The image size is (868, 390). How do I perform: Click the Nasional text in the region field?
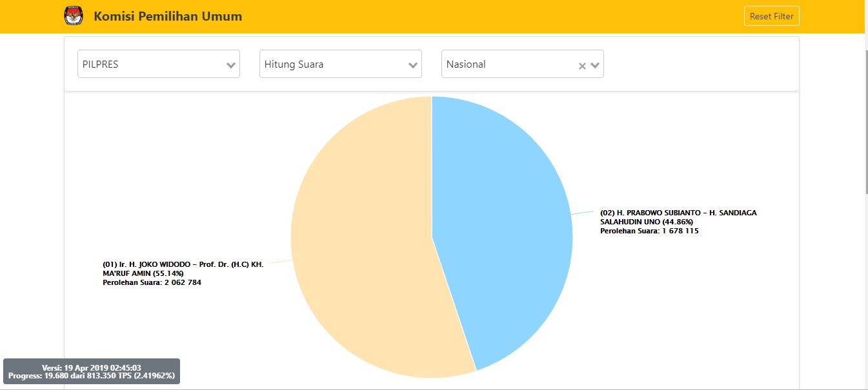click(466, 64)
